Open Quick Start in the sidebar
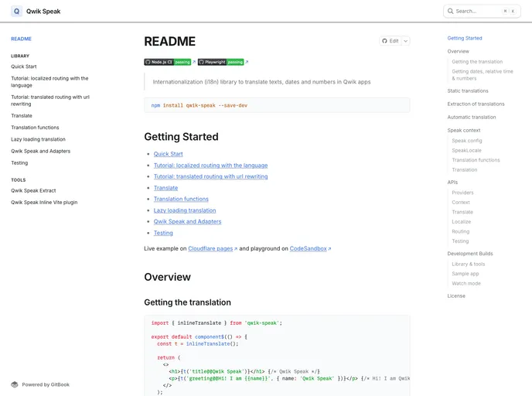Screen dimensions: 532x396 (23, 67)
